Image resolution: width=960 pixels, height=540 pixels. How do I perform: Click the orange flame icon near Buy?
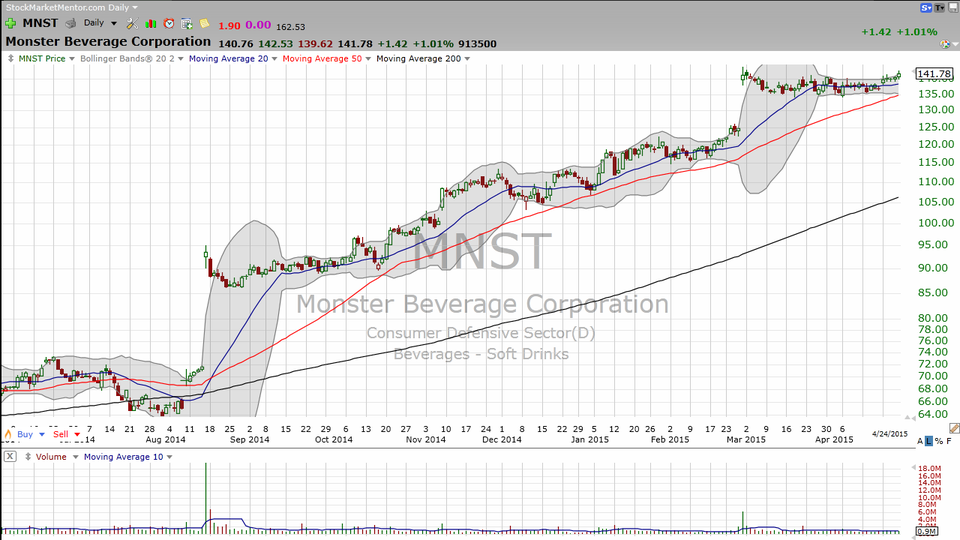click(8, 434)
